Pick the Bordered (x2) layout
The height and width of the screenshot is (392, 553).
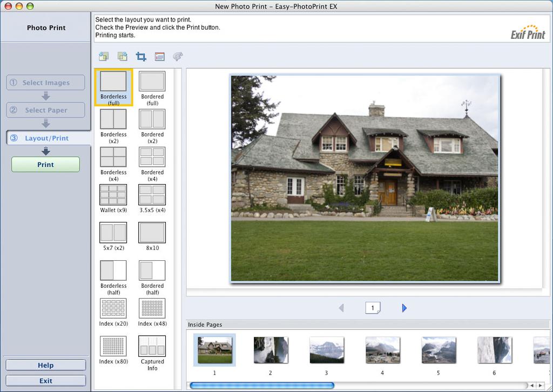click(x=152, y=126)
